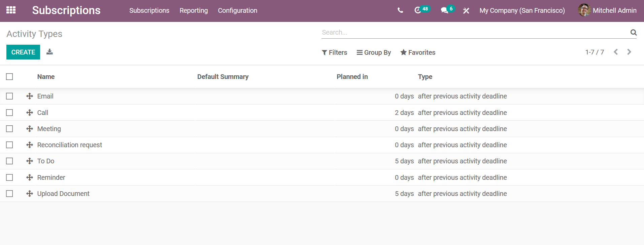This screenshot has width=644, height=245.
Task: Open the Reconciliation request activity type
Action: [69, 145]
